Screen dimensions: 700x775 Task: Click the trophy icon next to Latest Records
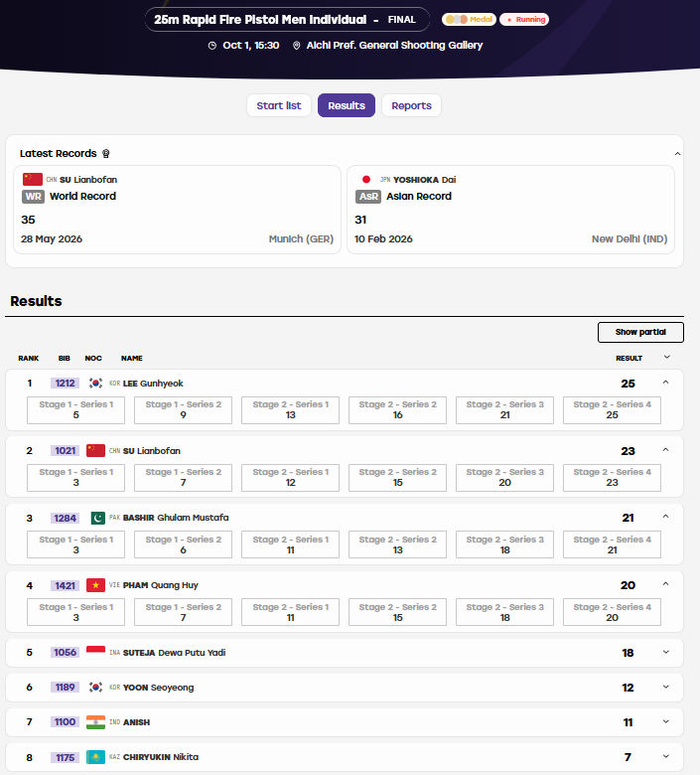point(105,154)
